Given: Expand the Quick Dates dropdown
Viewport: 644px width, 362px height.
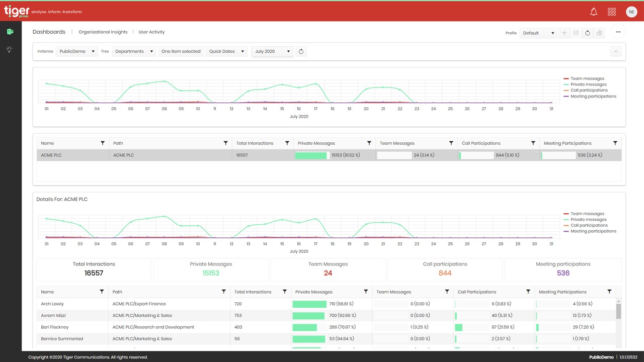Looking at the screenshot, I should tap(226, 51).
